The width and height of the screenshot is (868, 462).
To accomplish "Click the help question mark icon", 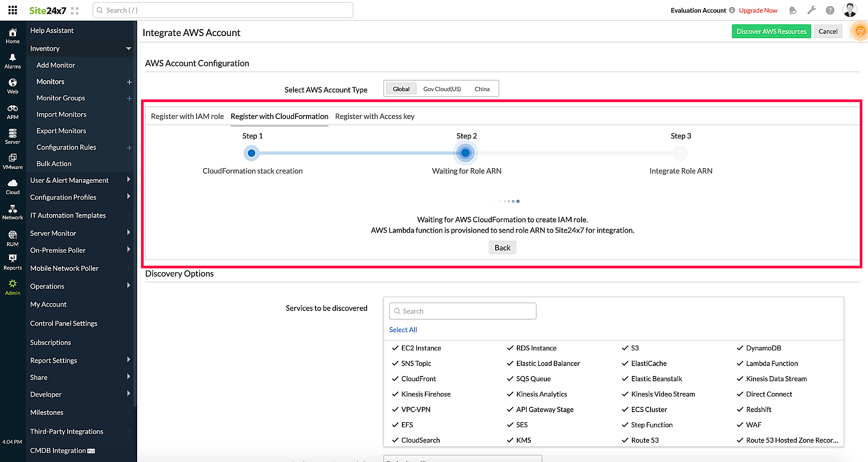I will click(x=830, y=10).
